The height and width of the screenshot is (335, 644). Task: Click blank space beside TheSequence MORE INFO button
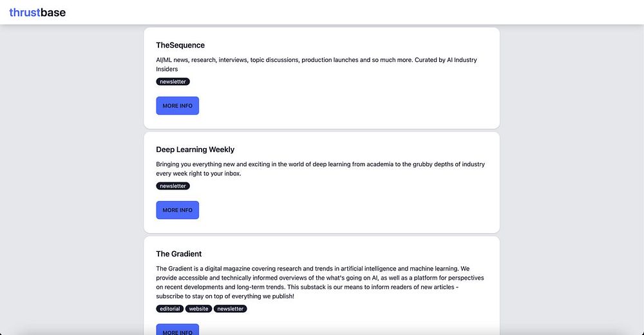pos(345,106)
